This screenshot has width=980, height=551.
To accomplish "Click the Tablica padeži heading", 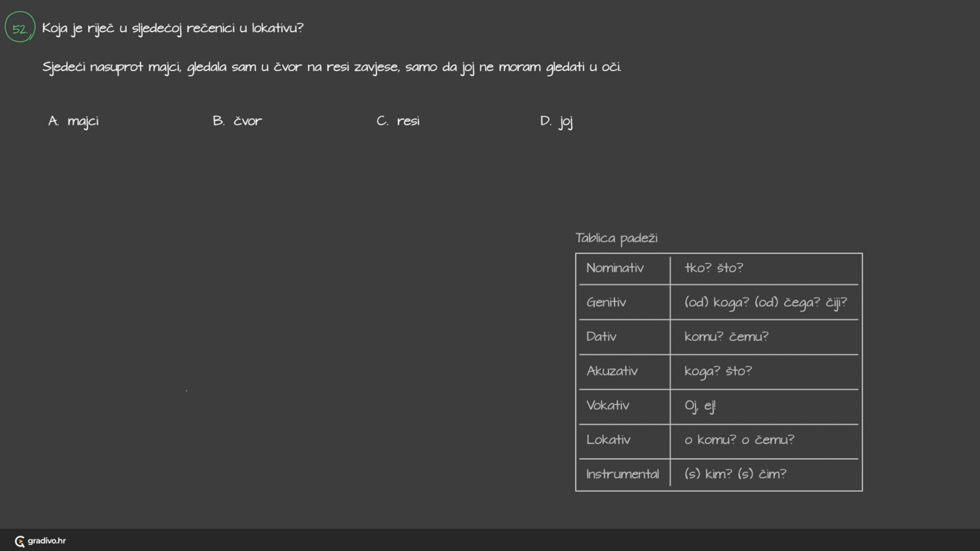I will click(x=617, y=238).
